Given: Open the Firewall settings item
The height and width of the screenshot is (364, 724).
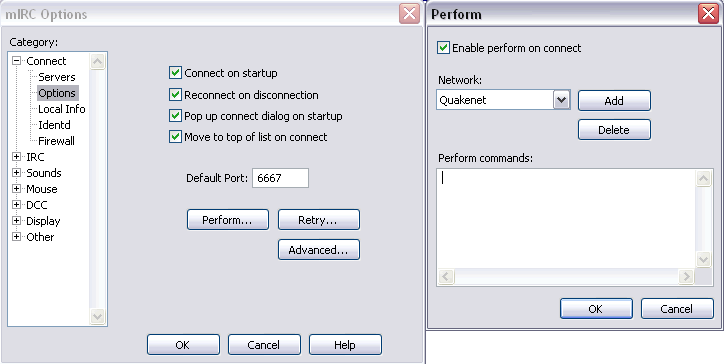Looking at the screenshot, I should [x=56, y=141].
